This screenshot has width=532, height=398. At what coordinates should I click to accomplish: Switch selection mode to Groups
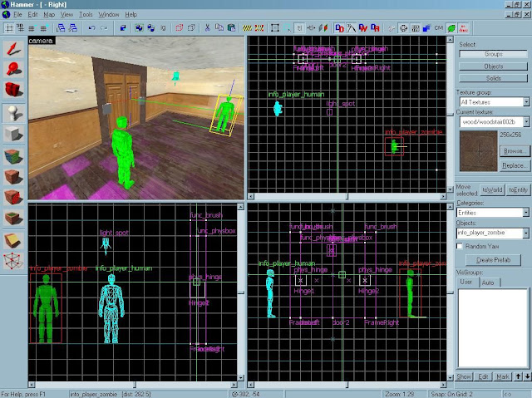pos(493,54)
